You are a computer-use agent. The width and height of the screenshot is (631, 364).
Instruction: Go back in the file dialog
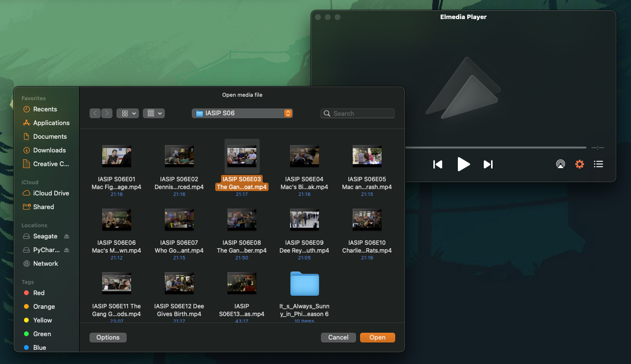pos(95,113)
